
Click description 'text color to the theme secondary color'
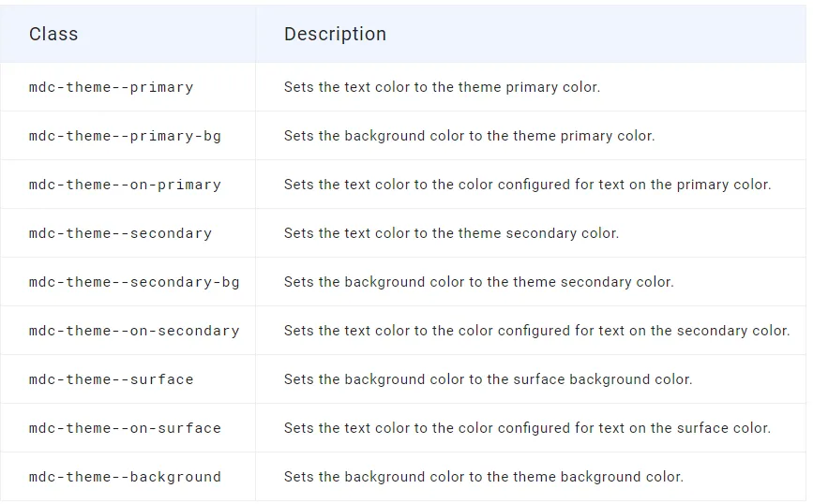[451, 233]
